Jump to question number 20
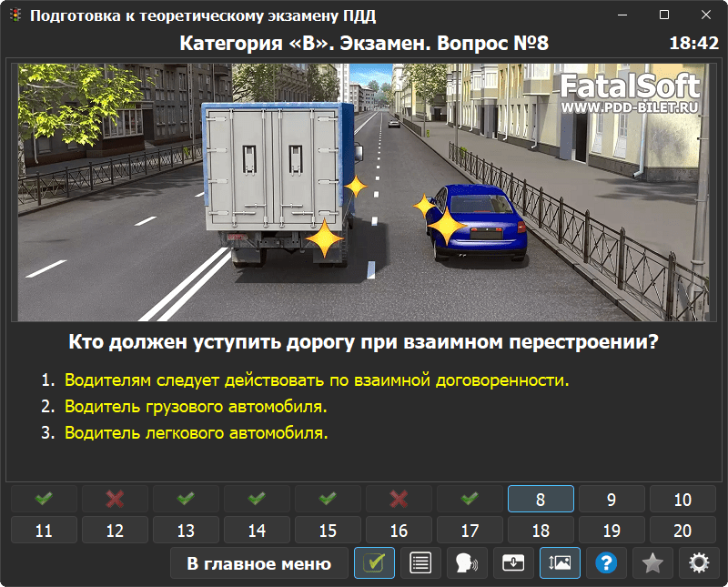Image resolution: width=728 pixels, height=587 pixels. click(x=682, y=531)
